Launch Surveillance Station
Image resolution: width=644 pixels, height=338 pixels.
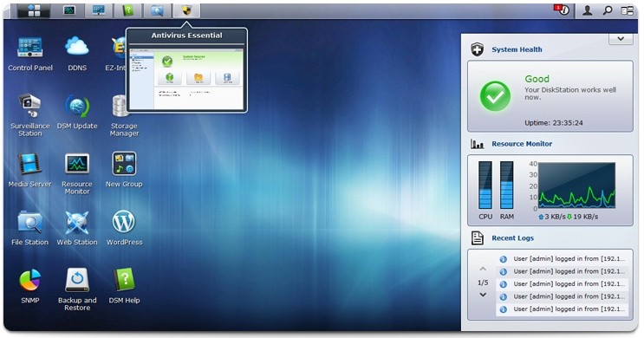[x=30, y=115]
